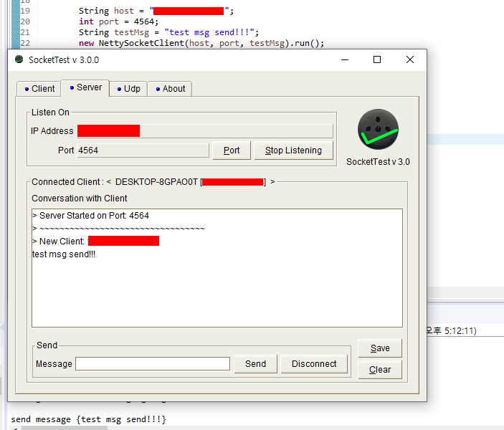Viewport: 504px width, 430px height.
Task: Click 'String host' code line in editor
Action: 156,11
